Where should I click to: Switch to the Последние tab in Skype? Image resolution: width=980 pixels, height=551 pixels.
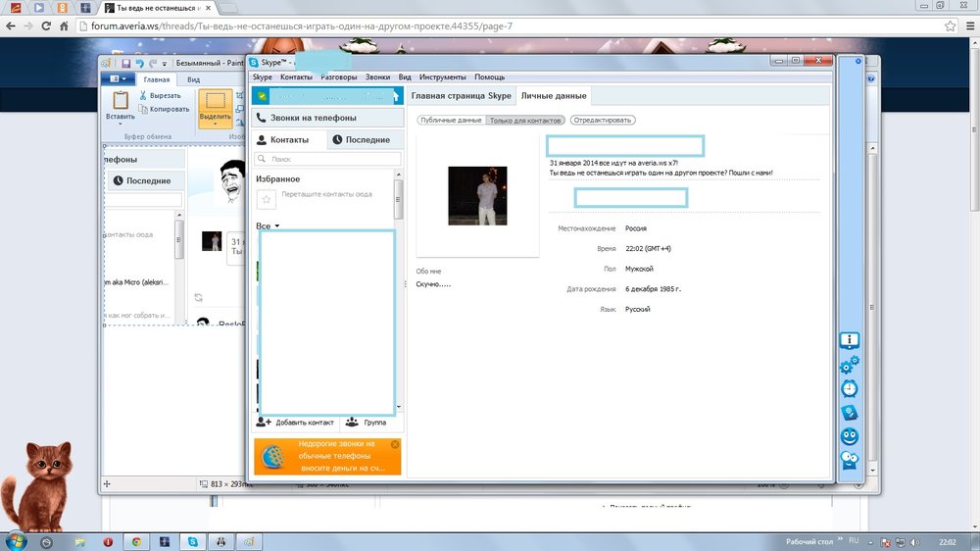point(361,140)
